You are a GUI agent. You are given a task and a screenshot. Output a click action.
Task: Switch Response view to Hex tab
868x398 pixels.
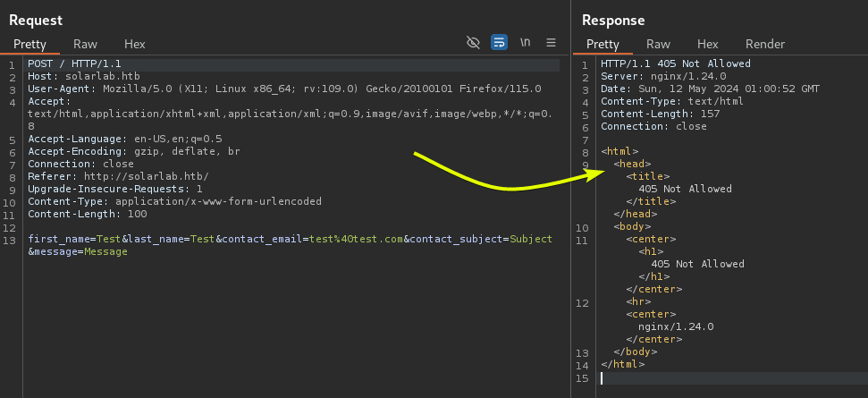point(707,44)
